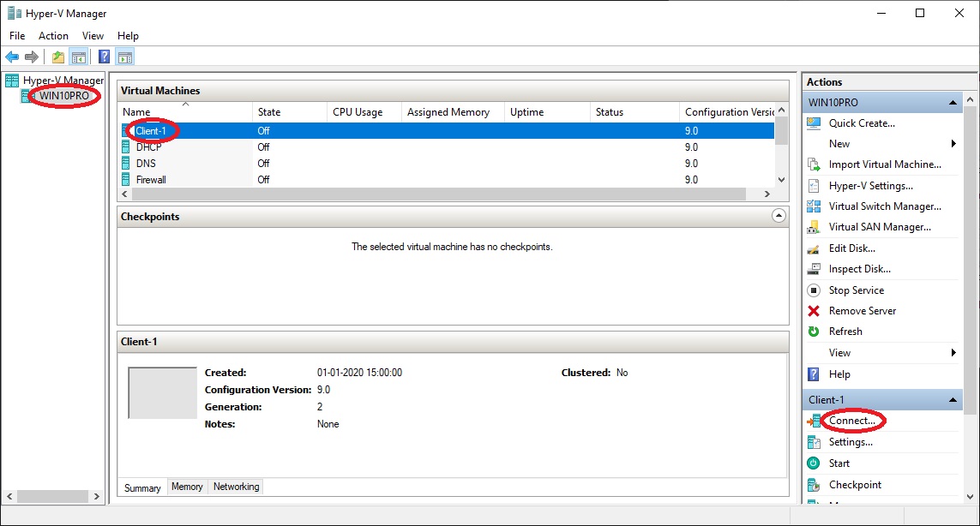The height and width of the screenshot is (526, 980).
Task: Sort by the CPU Usage column header
Action: click(364, 112)
